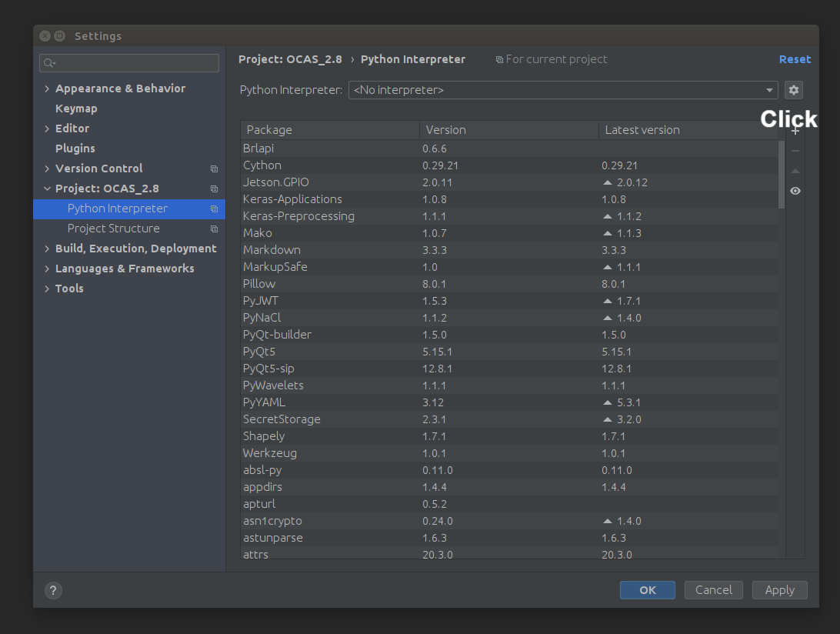Click the project-level icon beside Version Control
840x634 pixels.
[x=215, y=169]
